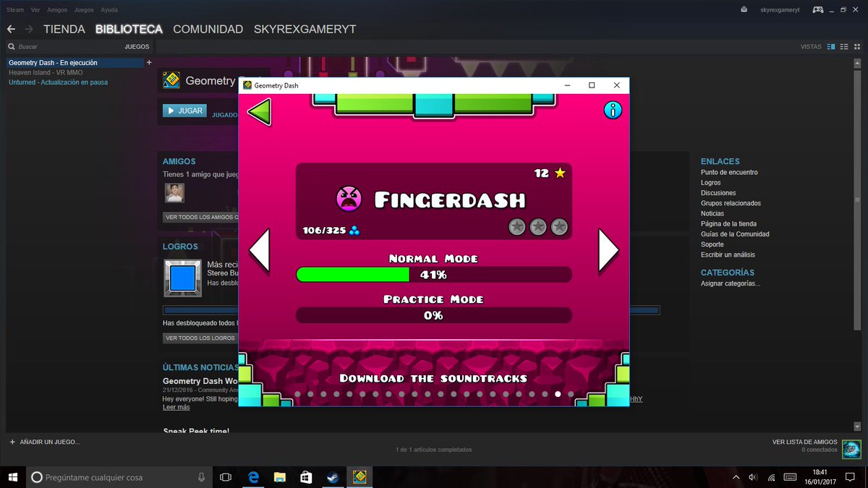The width and height of the screenshot is (868, 488).
Task: Go to next level with right white arrow
Action: click(x=608, y=250)
